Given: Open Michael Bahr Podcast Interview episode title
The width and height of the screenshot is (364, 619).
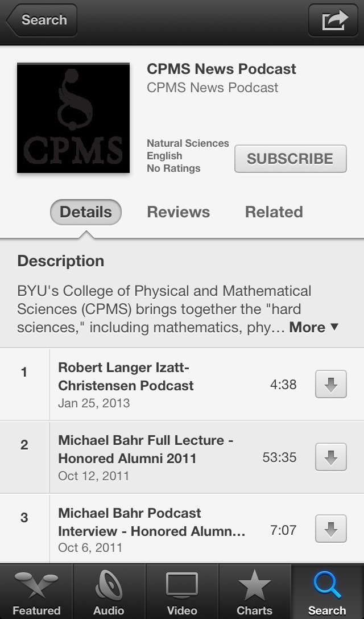Looking at the screenshot, I should pyautogui.click(x=152, y=522).
